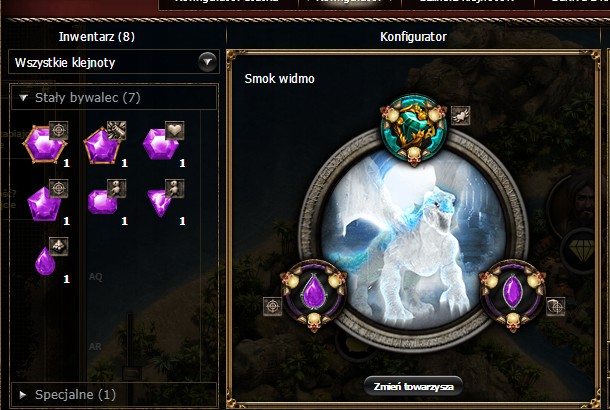Select the purple hexagon gem with crosshair badge
This screenshot has width=610, height=410.
44,144
